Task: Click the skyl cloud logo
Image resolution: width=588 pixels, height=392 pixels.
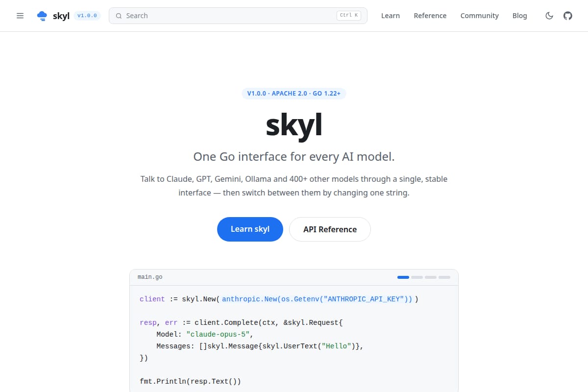Action: (42, 16)
